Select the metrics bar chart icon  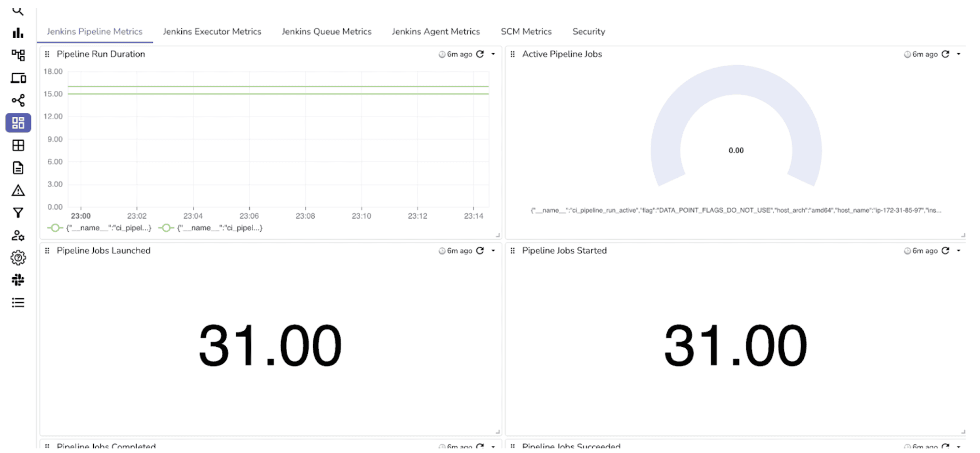tap(18, 33)
